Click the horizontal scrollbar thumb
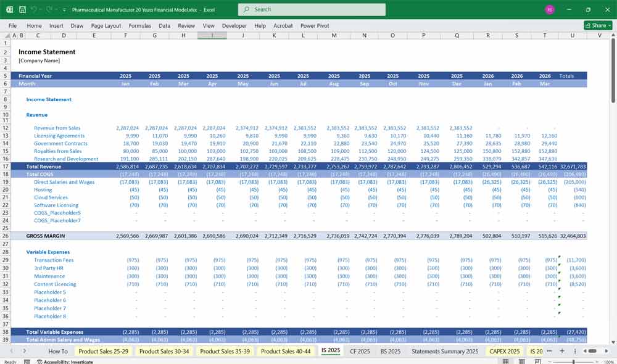Viewport: 617px width, 364px height. click(x=592, y=350)
